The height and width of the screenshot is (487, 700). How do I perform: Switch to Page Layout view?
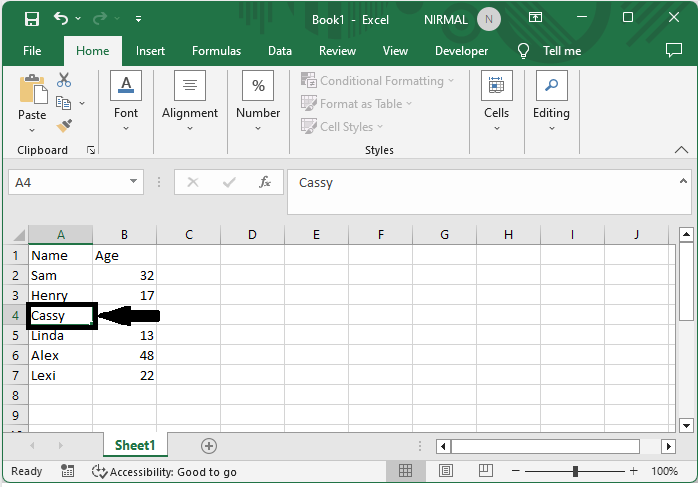coord(446,470)
